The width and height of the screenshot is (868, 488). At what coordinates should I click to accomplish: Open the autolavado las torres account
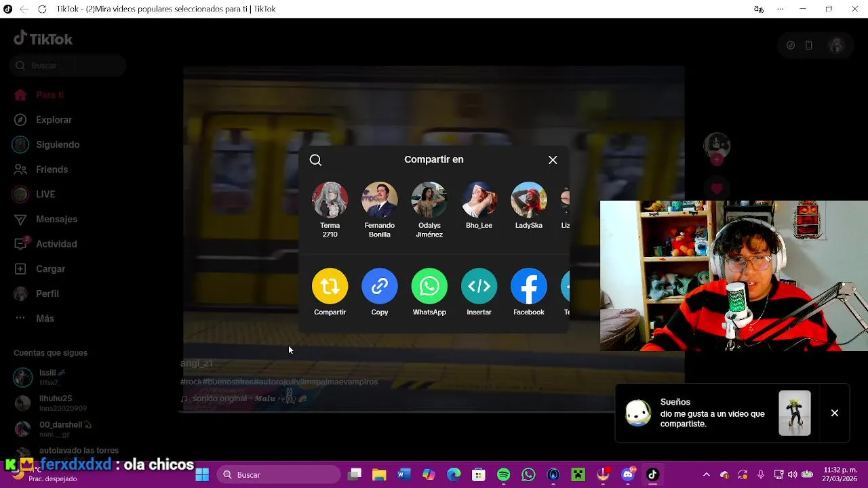79,450
